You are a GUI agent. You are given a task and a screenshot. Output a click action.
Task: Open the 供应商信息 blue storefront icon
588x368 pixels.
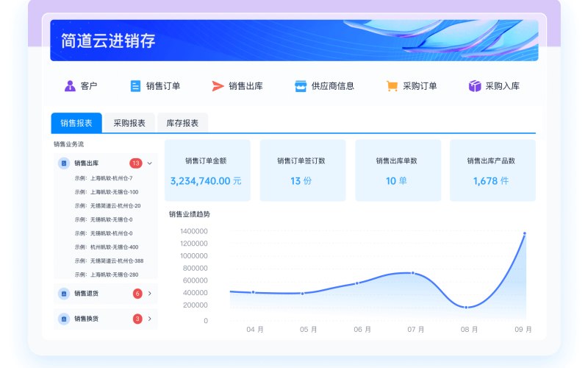pyautogui.click(x=301, y=86)
